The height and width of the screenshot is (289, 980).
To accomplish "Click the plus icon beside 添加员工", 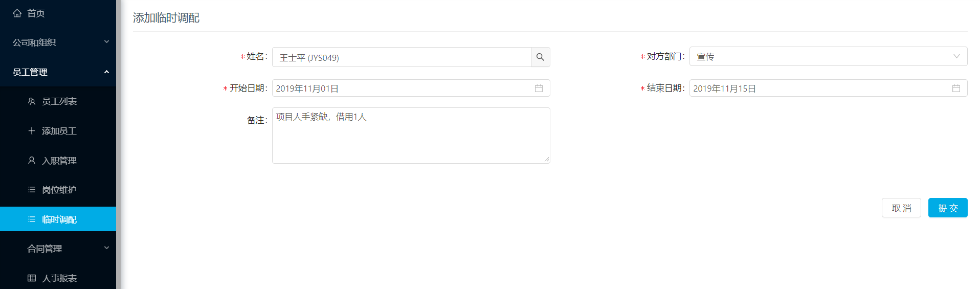I will [x=32, y=131].
